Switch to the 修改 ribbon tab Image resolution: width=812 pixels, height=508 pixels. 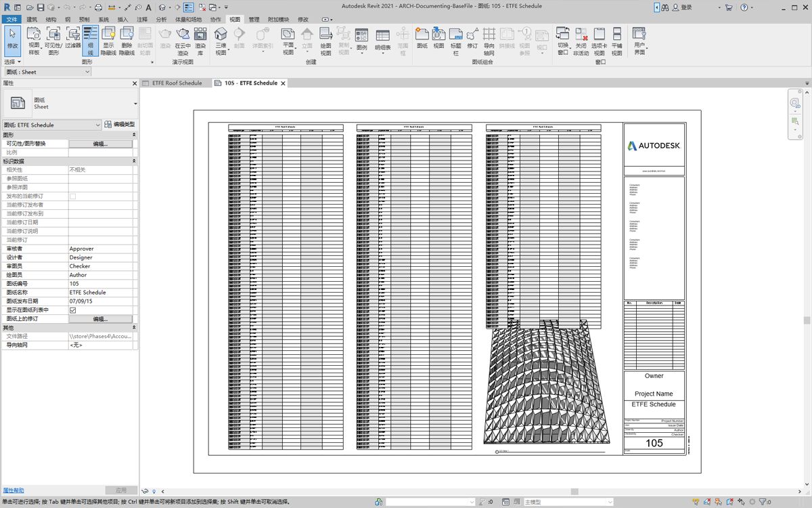click(x=303, y=20)
